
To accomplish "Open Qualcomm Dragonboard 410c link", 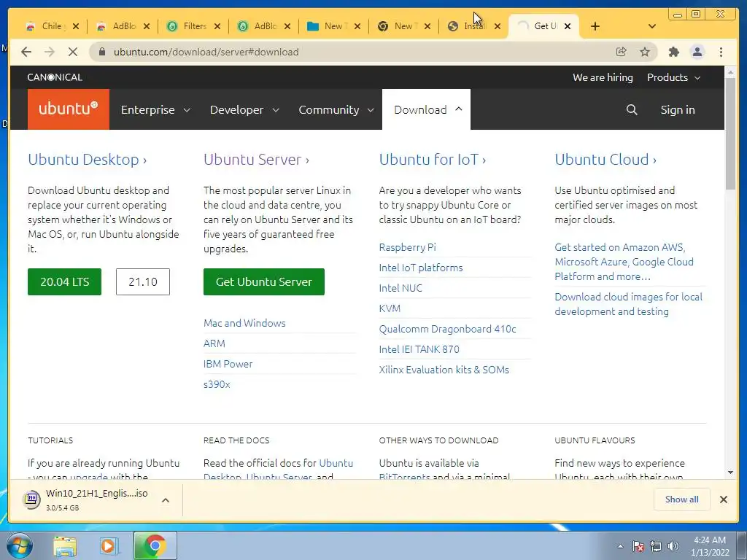I will [x=447, y=330].
